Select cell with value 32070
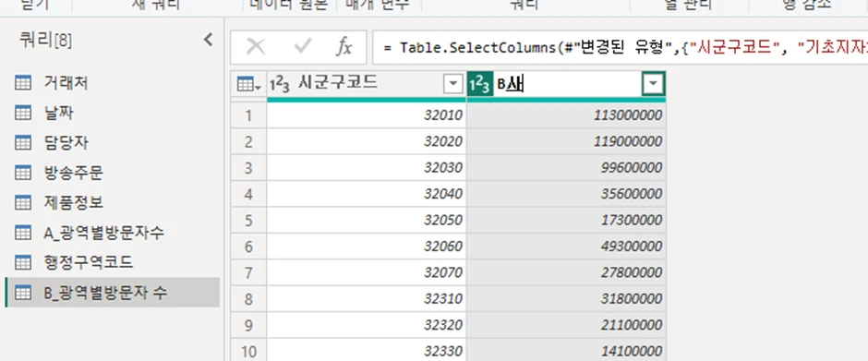 (x=367, y=273)
